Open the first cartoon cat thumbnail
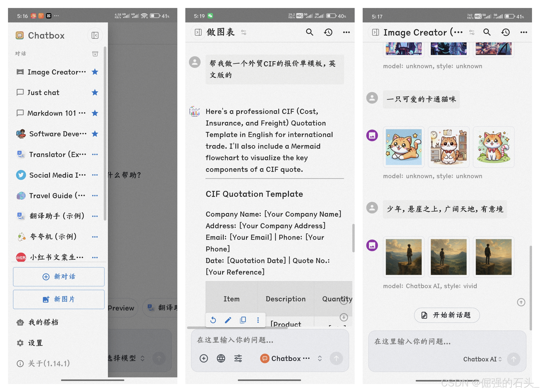 (404, 147)
